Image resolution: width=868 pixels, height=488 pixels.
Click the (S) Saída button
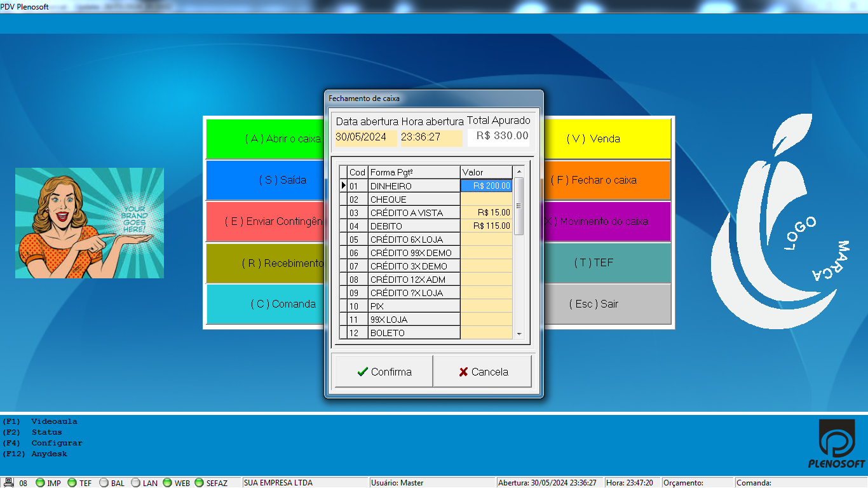[265, 180]
